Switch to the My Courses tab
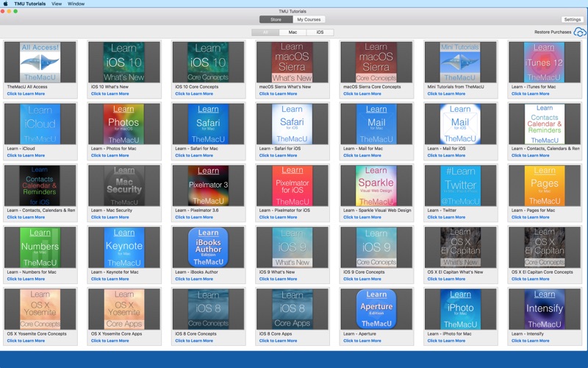588x368 pixels. coord(309,20)
